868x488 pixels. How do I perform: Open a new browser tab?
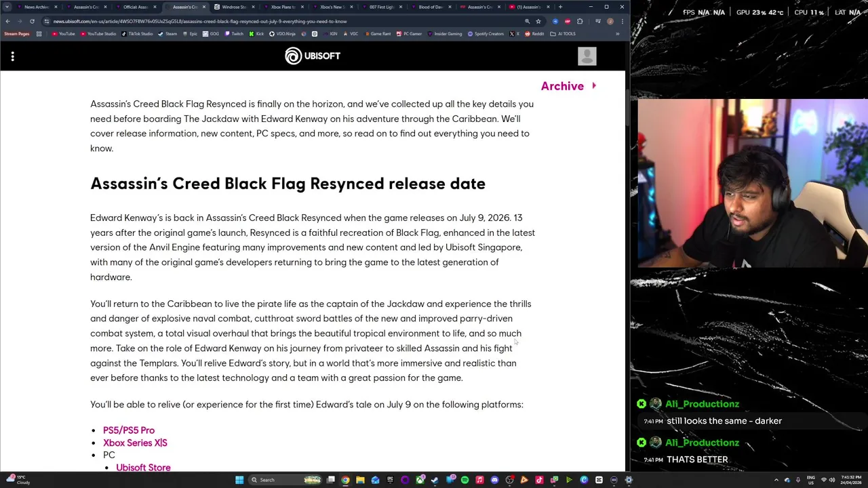(x=560, y=7)
